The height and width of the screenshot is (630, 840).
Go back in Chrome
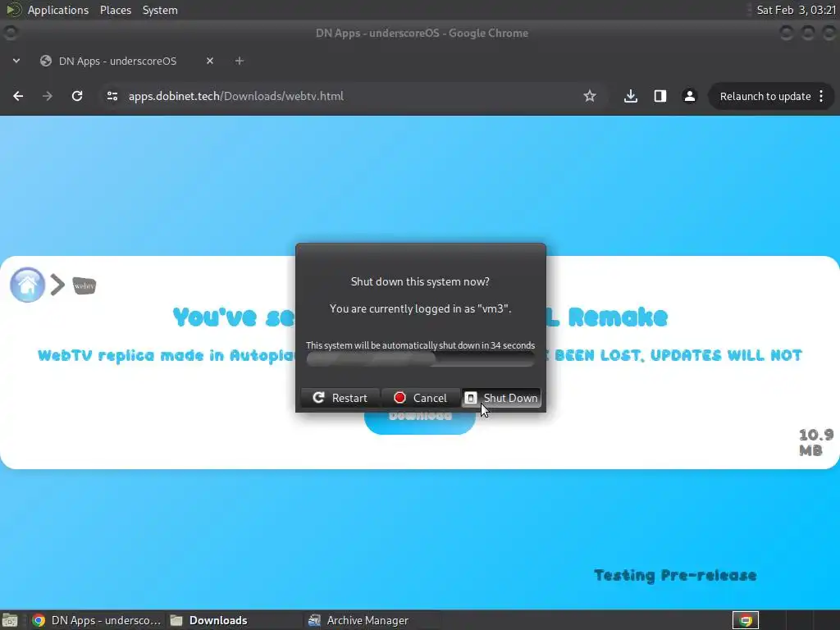(18, 97)
